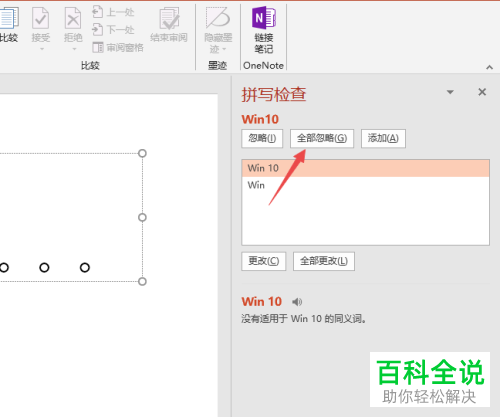Click the Compare (比较) icon
Image resolution: width=500 pixels, height=417 pixels.
(9, 19)
